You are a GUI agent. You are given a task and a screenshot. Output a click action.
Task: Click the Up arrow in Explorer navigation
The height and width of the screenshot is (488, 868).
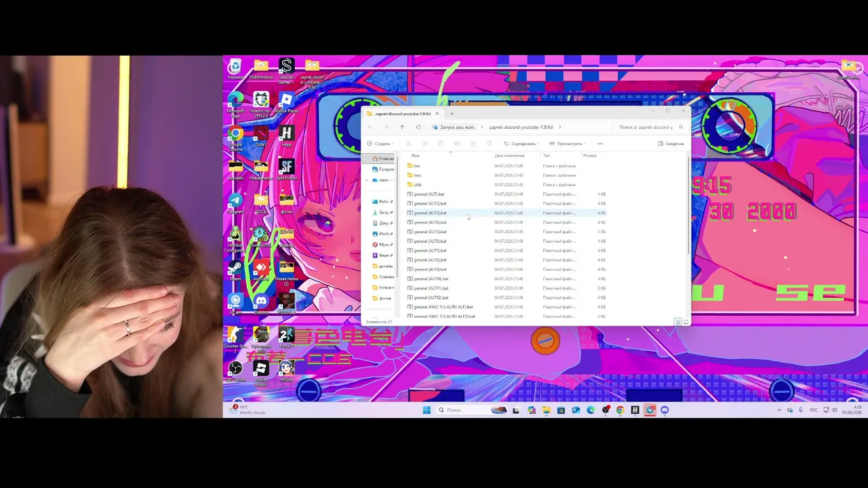(402, 127)
